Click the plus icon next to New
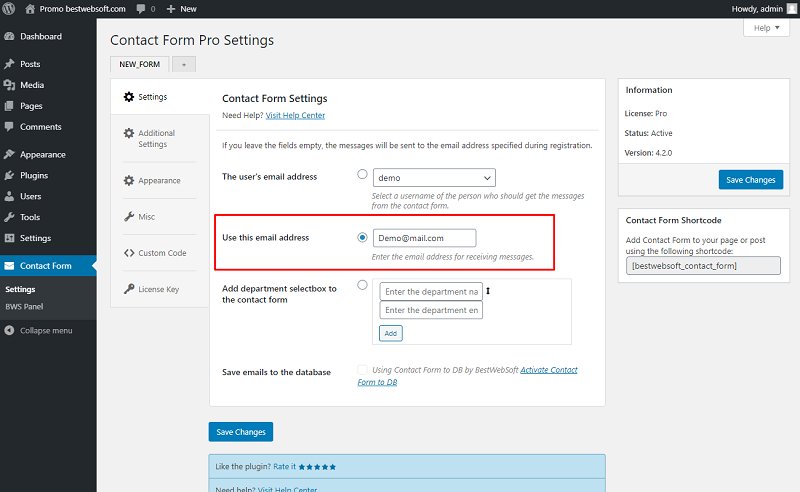Viewport: 800px width, 492px height. coord(171,9)
